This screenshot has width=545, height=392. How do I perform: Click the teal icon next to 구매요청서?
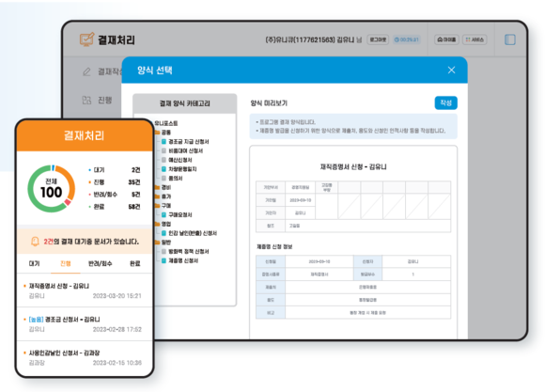tap(163, 214)
